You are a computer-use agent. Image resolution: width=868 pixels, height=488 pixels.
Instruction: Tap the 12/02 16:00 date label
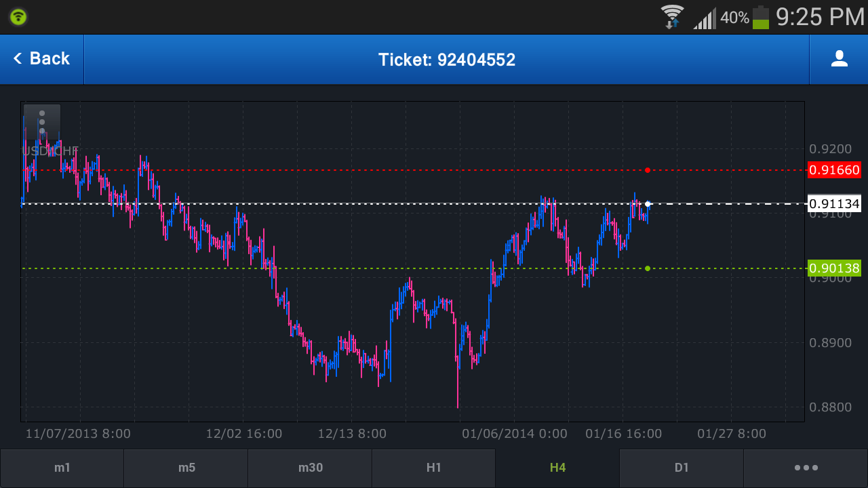coord(244,434)
